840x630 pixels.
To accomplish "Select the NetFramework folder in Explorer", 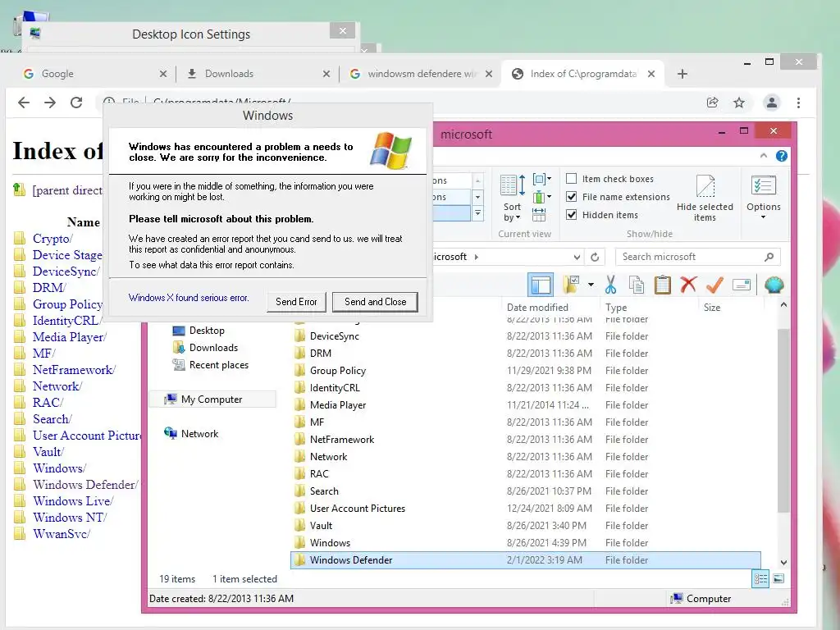I will [342, 440].
